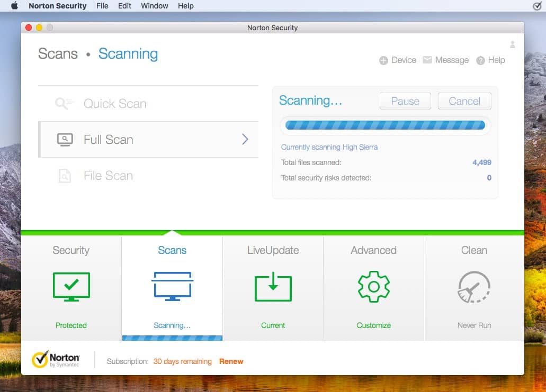This screenshot has width=546, height=392.
Task: Click the user profile icon top right
Action: [x=512, y=45]
